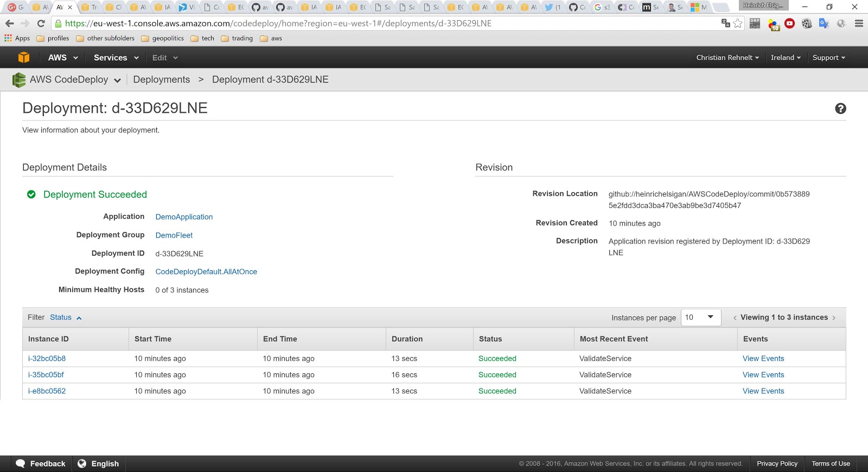Open instance i-35bc05bf

point(46,375)
